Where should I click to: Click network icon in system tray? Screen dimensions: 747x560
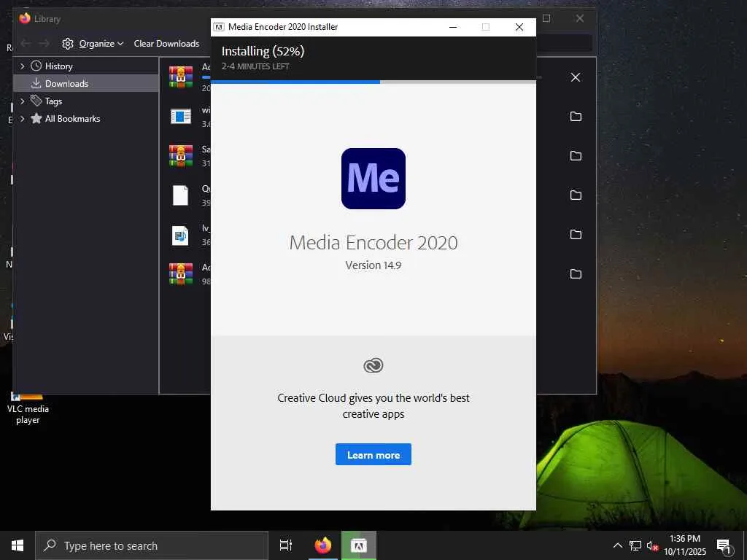point(635,545)
